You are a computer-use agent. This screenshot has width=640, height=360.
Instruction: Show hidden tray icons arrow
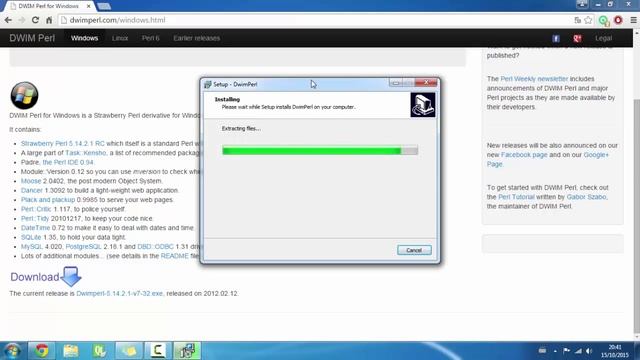click(555, 351)
